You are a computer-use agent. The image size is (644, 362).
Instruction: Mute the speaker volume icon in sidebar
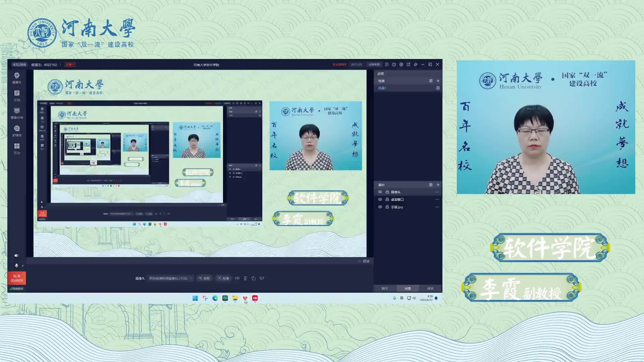tap(16, 255)
